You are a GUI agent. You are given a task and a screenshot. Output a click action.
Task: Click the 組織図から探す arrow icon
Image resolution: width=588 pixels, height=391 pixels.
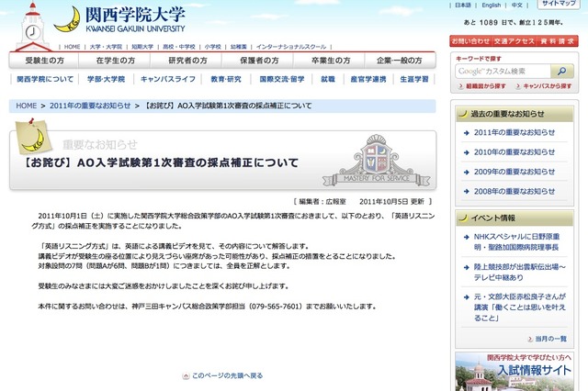461,86
